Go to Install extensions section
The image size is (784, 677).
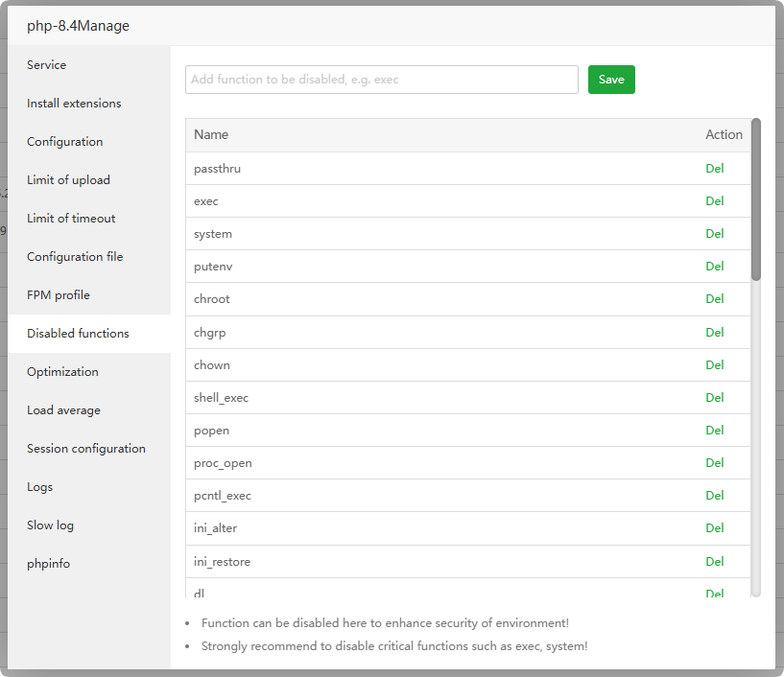pos(74,104)
